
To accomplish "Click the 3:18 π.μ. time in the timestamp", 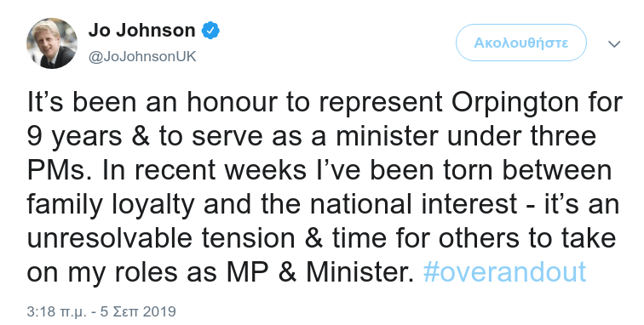I will (x=57, y=311).
